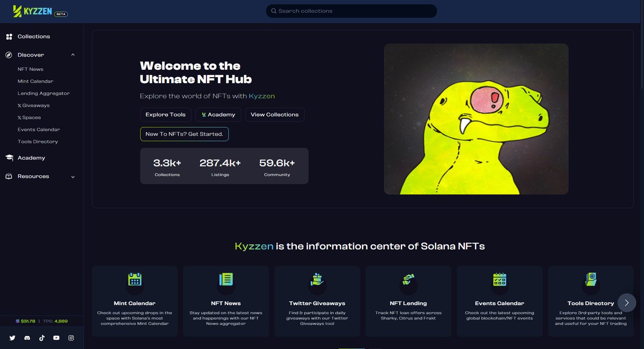Advance the feature carousel with next arrow
This screenshot has height=349, width=644.
(x=627, y=303)
